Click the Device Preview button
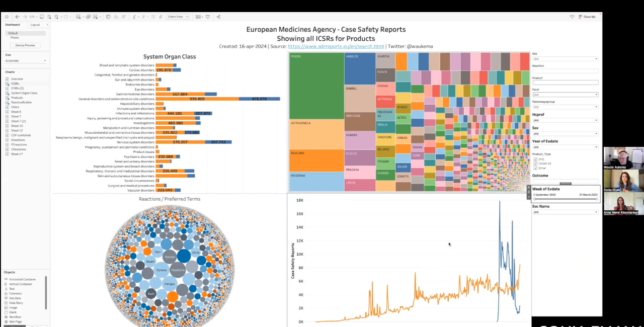This screenshot has width=644, height=327. tap(25, 45)
